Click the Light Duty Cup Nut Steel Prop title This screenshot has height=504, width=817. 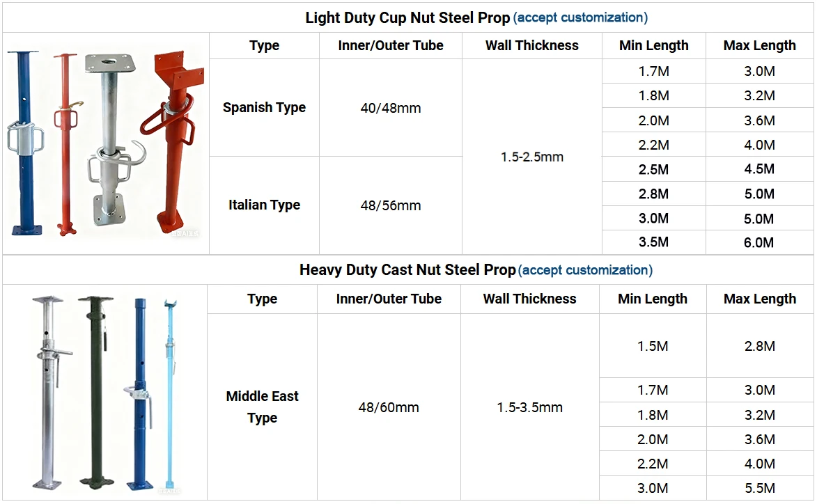(x=407, y=18)
